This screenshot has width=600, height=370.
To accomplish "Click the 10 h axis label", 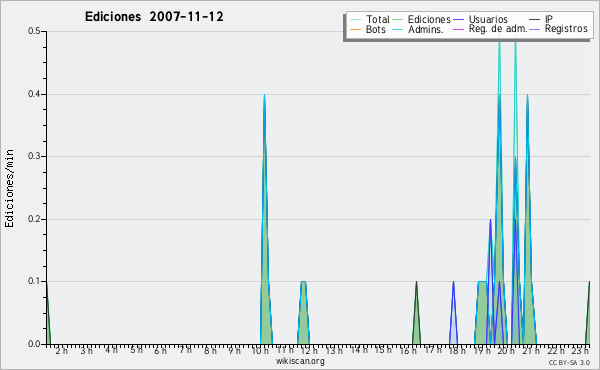I will (260, 350).
